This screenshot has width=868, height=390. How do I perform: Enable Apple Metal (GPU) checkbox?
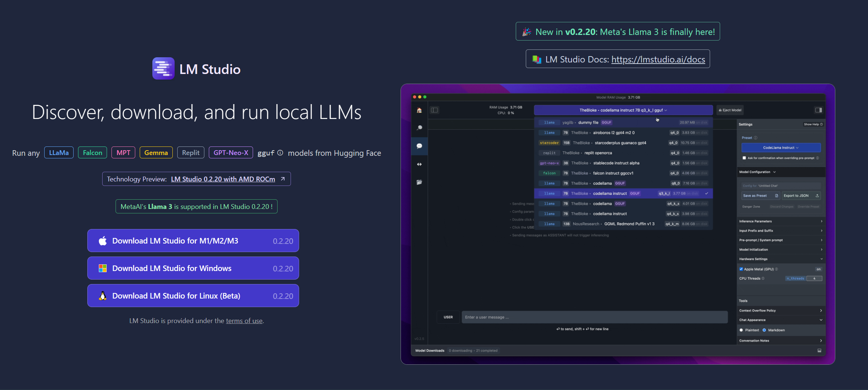pyautogui.click(x=741, y=269)
